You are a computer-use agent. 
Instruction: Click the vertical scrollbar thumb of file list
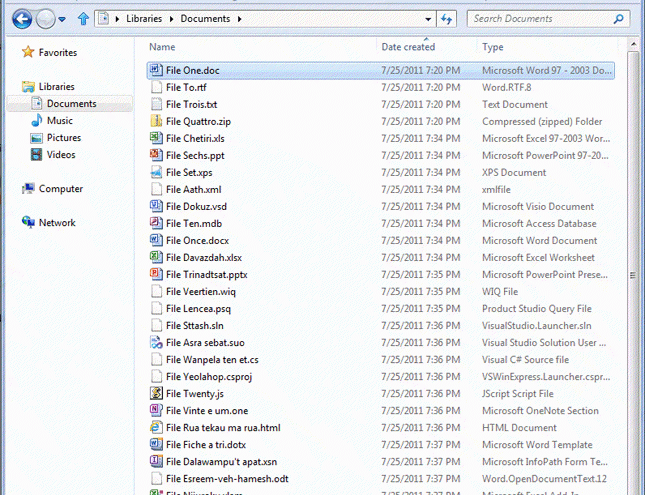pyautogui.click(x=633, y=275)
